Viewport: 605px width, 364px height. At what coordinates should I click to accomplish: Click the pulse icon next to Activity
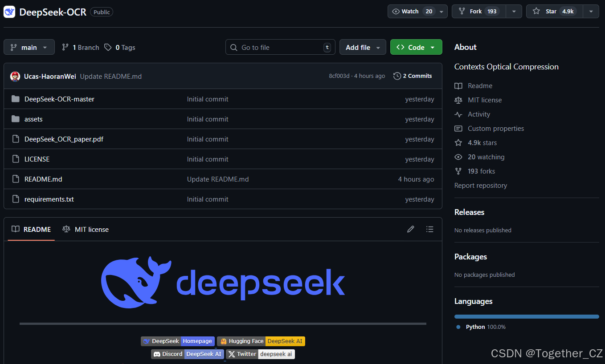(458, 114)
